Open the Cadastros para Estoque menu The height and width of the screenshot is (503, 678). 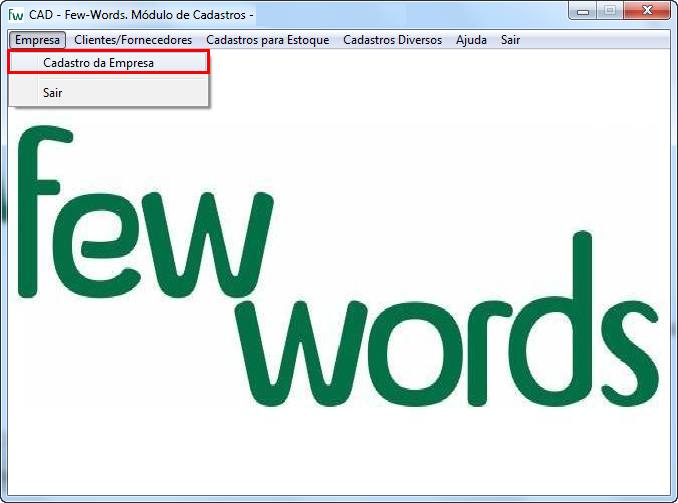click(267, 40)
